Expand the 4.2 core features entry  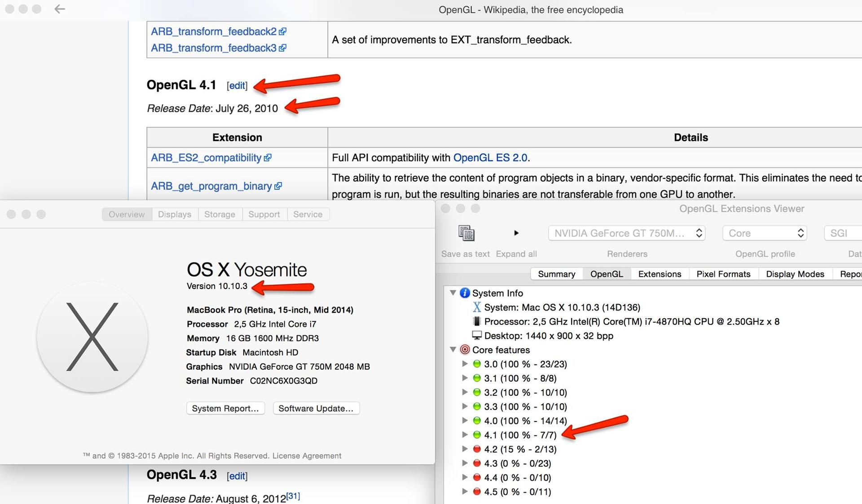(x=465, y=449)
